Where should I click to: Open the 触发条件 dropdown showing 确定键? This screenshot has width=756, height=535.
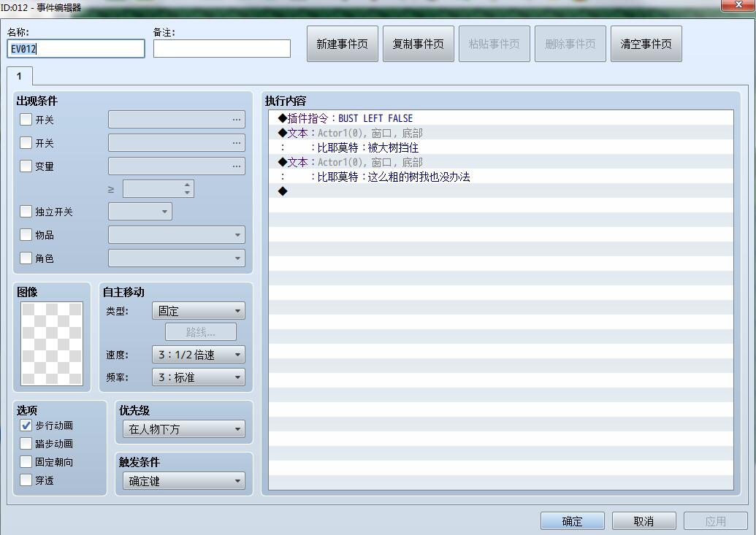tap(183, 481)
